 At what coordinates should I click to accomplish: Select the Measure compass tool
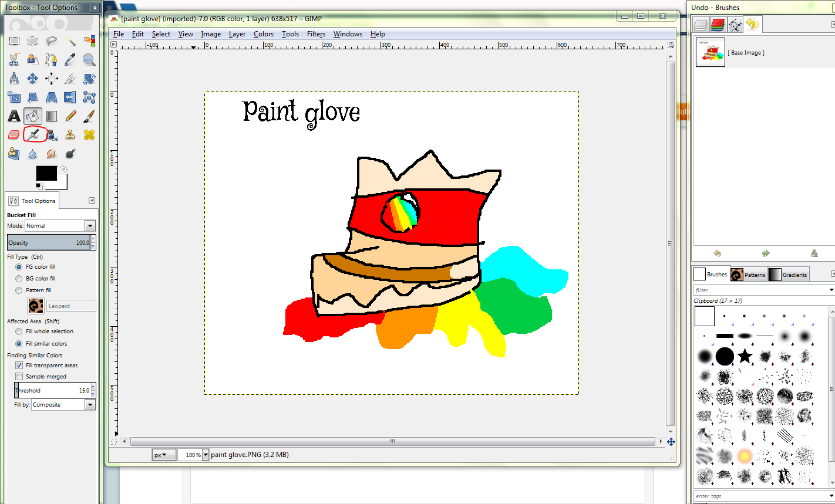coord(14,79)
